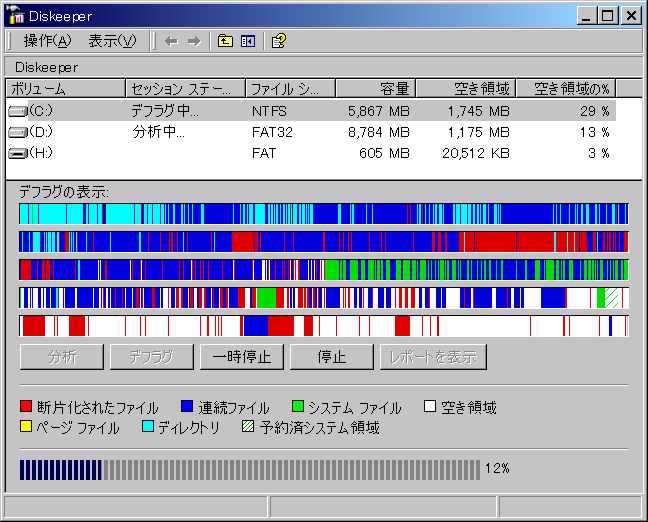Viewport: 648px width, 522px height.
Task: Click the blue 連続ファイル legend swatch
Action: tap(187, 406)
